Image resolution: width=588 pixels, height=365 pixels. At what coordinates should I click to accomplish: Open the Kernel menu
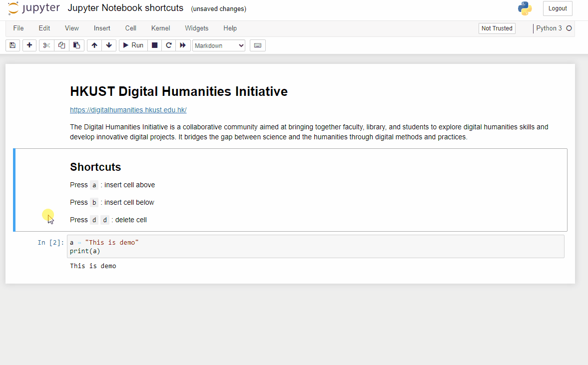click(x=160, y=28)
